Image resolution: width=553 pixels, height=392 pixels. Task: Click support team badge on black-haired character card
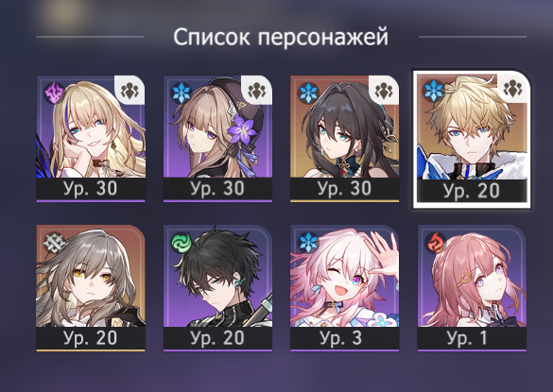(x=384, y=90)
